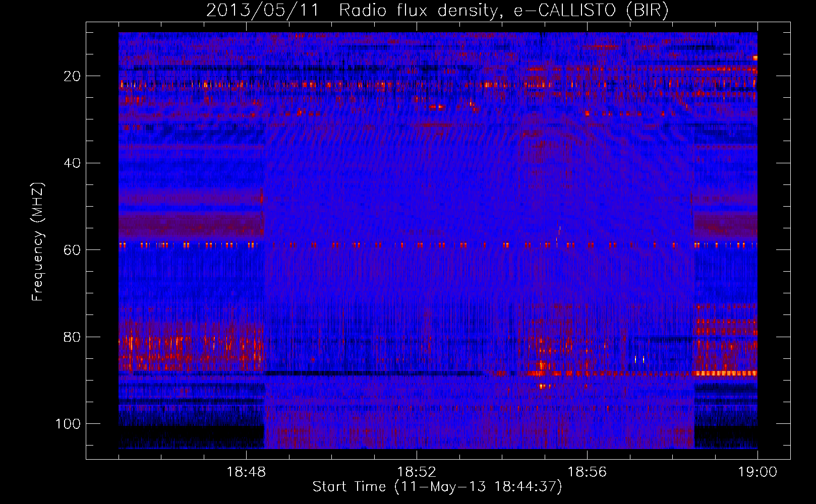The image size is (816, 504).
Task: Click the 20 MHz frequency tick label
Action: (x=72, y=76)
